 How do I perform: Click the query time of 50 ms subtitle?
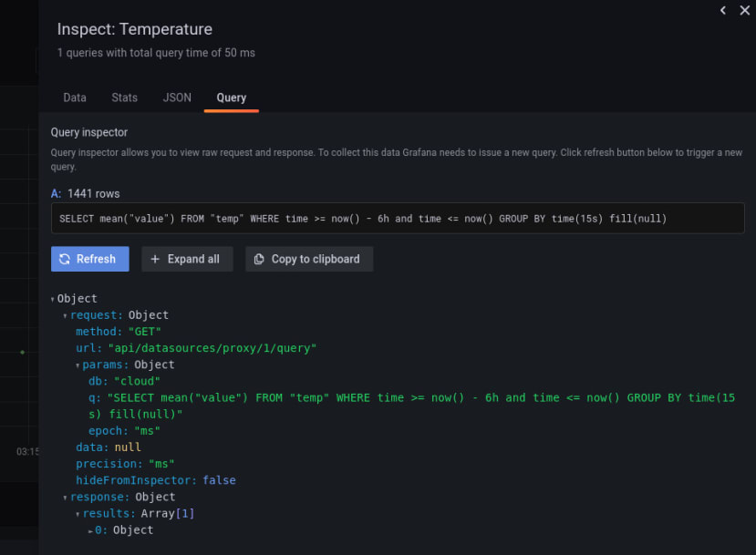[156, 53]
